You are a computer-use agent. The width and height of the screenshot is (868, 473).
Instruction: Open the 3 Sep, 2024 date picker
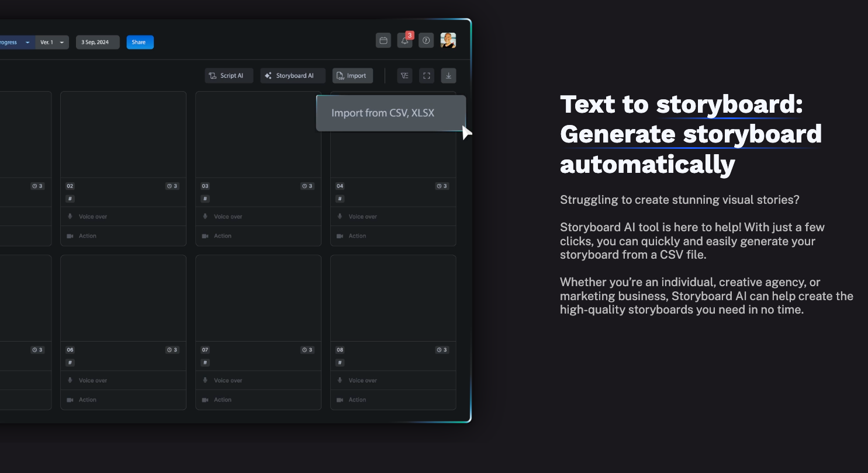(98, 42)
